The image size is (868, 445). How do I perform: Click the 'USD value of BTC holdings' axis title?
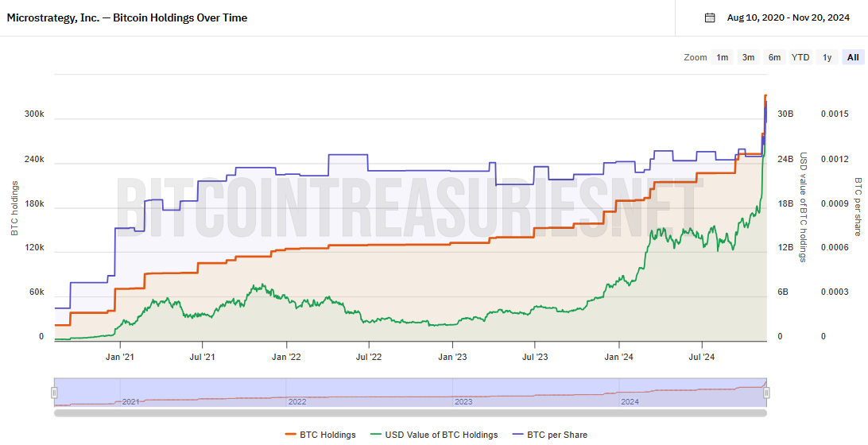[x=804, y=207]
